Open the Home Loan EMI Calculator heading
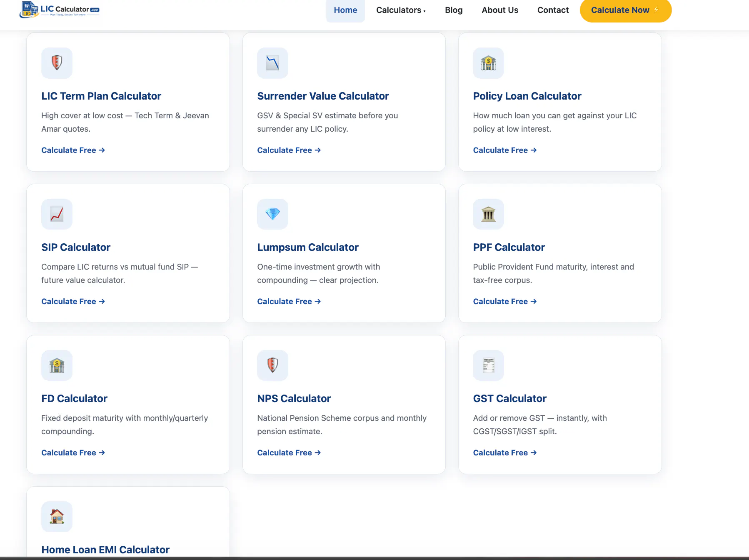 (x=105, y=550)
